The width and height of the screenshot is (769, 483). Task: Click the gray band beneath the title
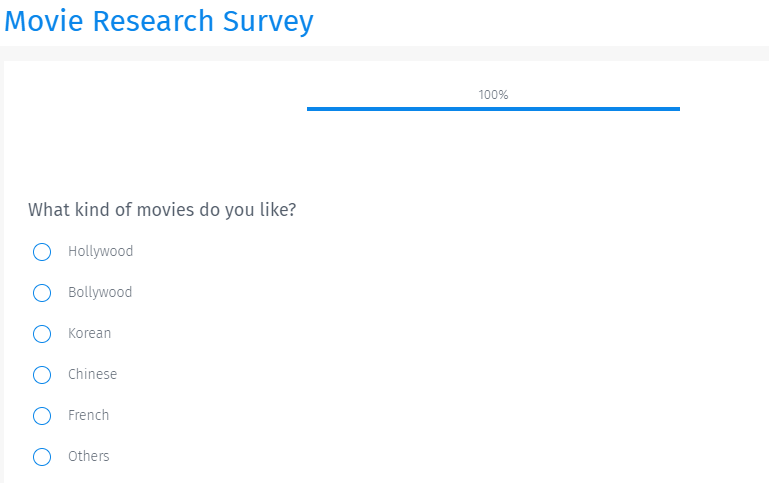[x=400, y=53]
